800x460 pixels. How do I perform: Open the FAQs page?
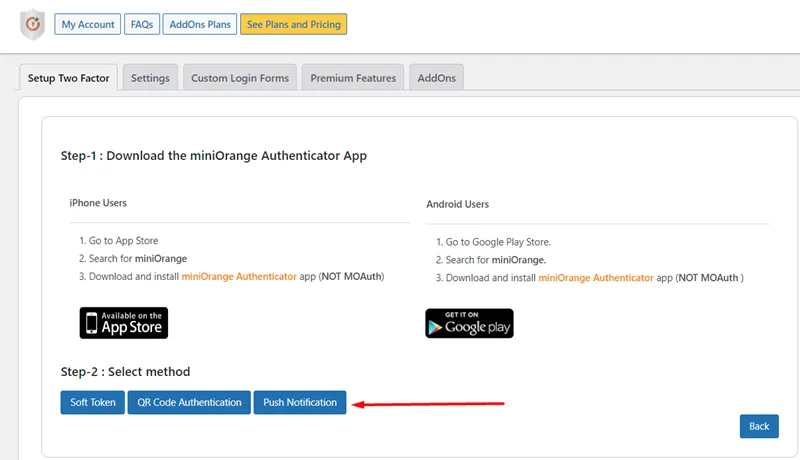tap(142, 24)
